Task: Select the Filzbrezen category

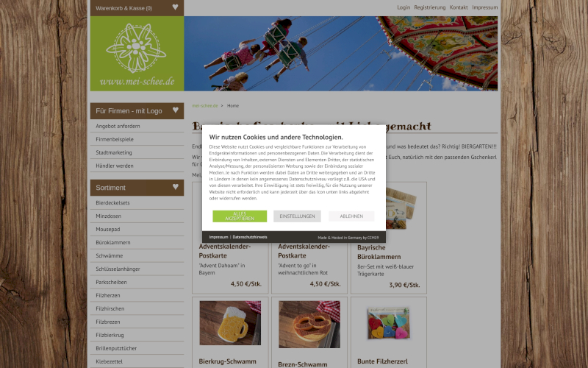Action: pyautogui.click(x=107, y=322)
